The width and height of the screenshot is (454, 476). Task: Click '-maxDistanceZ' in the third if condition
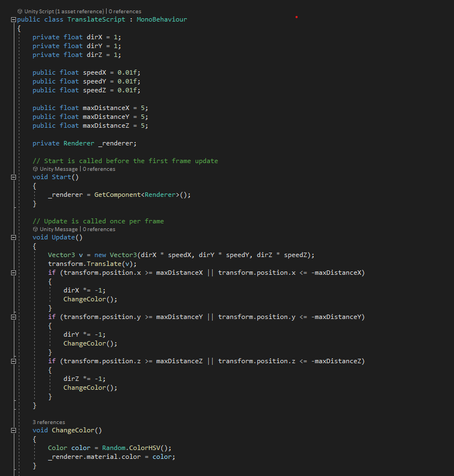pos(336,361)
